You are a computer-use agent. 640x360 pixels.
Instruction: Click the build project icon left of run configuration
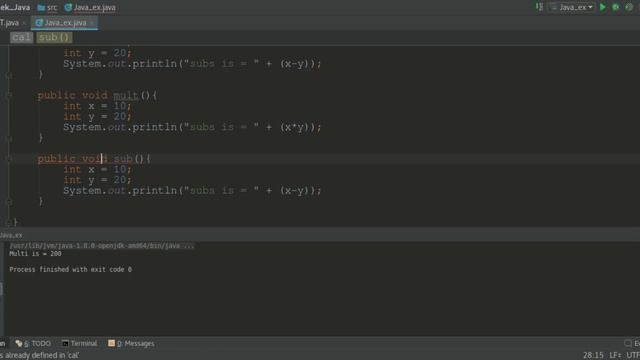point(539,7)
